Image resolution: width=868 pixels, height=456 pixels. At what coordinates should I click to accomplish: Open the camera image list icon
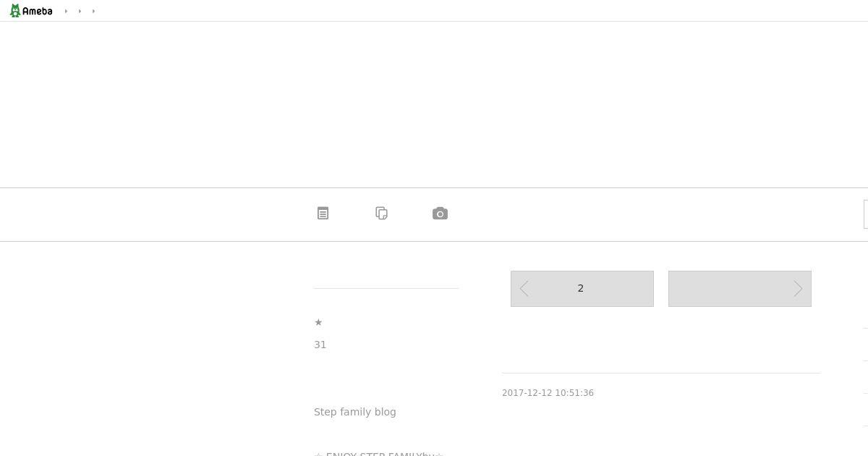440,214
